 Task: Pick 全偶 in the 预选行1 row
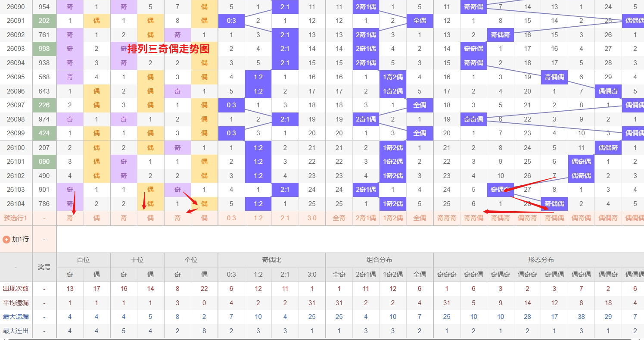pos(420,218)
